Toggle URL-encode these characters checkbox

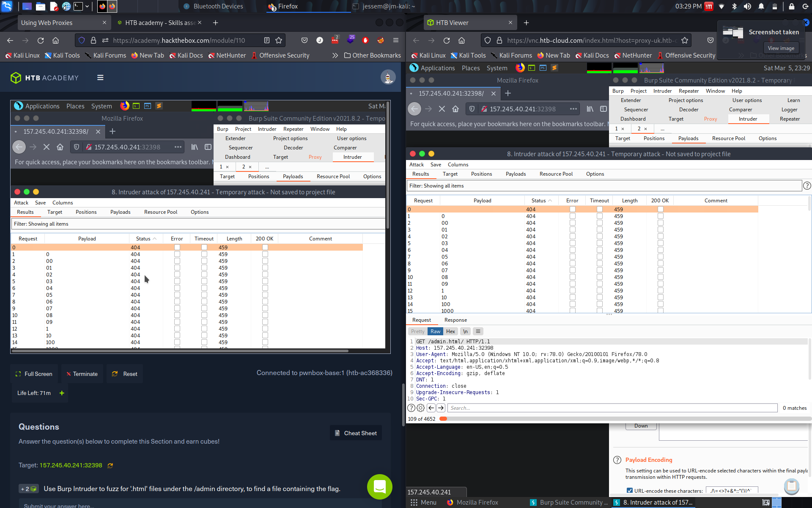click(x=630, y=491)
